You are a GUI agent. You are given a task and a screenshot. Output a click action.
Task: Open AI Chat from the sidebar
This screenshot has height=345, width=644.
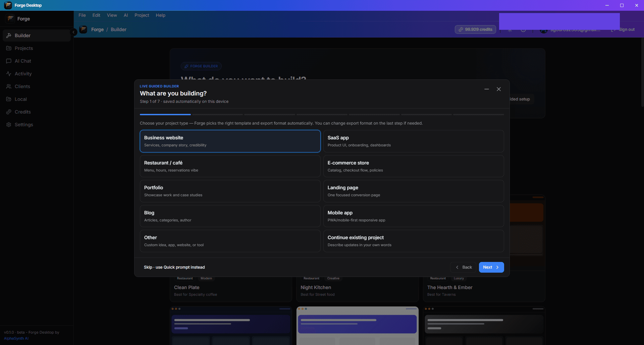37,61
